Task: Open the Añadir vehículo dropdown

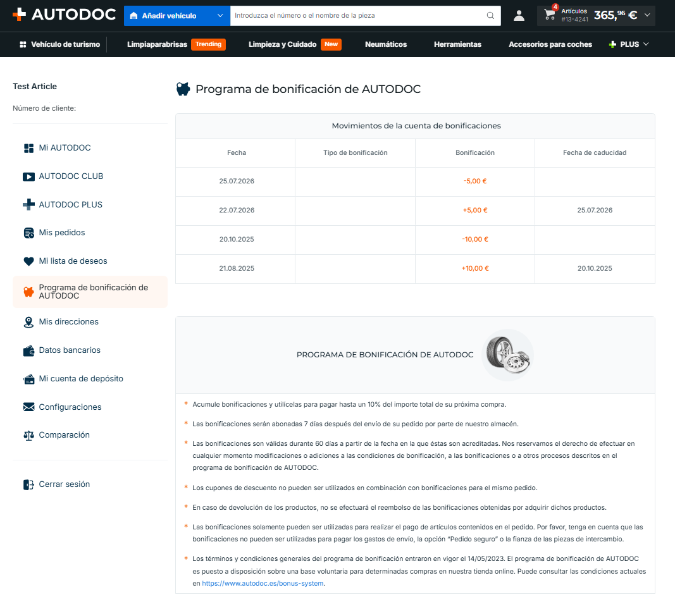Action: [x=177, y=16]
